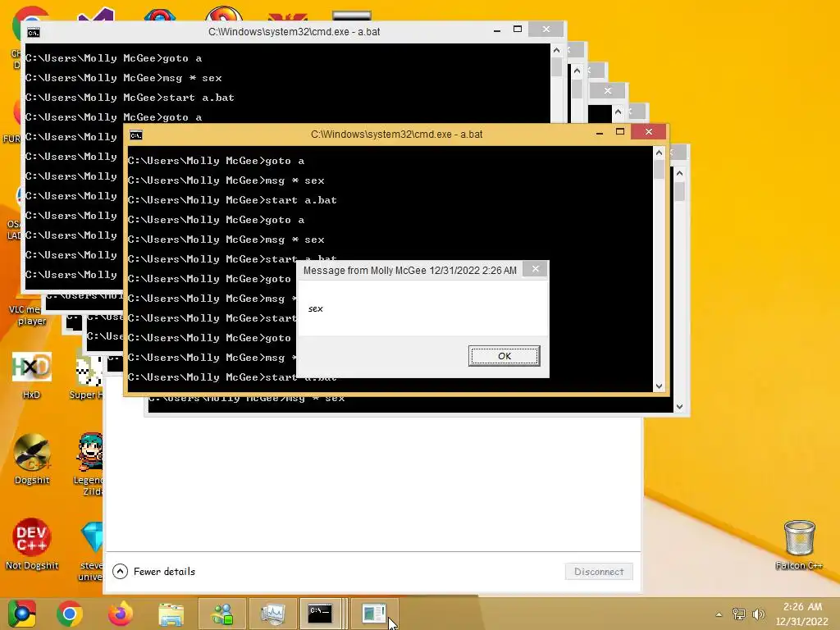Close the back-left cmd.exe window

546,29
